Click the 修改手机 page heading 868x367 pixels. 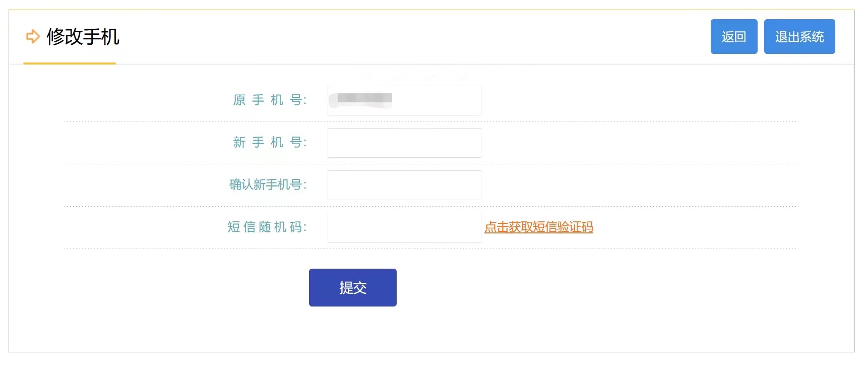83,37
